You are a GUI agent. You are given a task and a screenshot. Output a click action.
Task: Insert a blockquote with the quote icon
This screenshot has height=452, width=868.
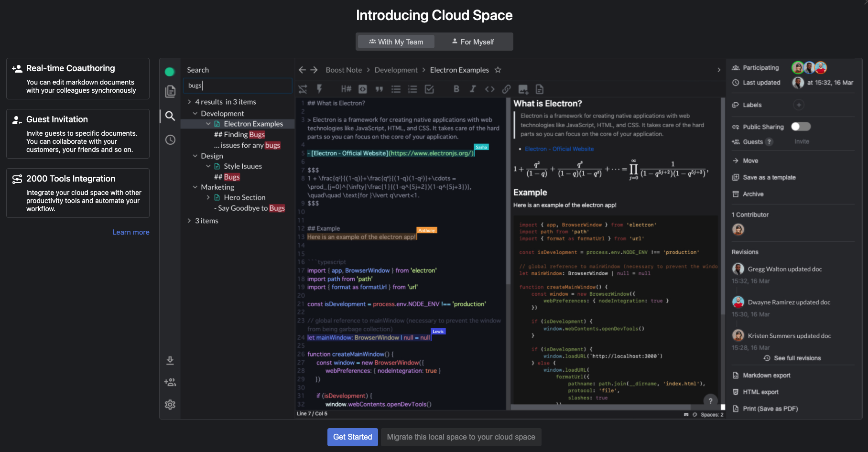[x=379, y=89]
